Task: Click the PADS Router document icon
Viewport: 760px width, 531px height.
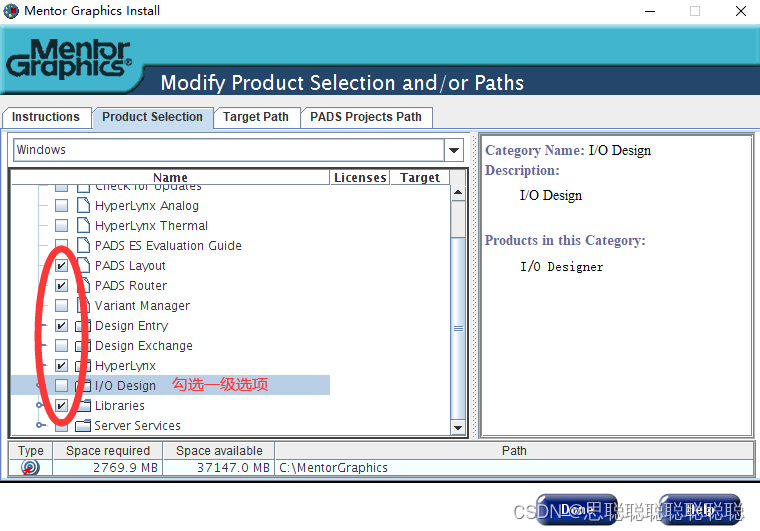Action: (84, 285)
